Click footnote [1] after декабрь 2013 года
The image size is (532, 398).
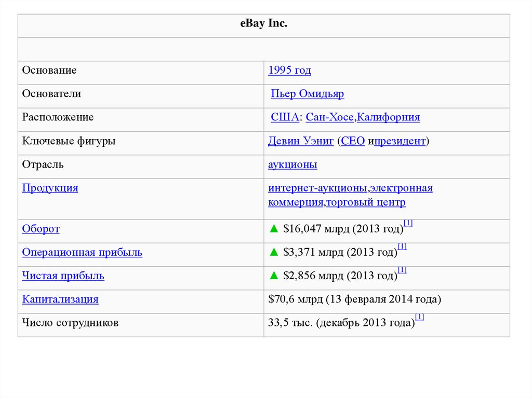(x=420, y=317)
